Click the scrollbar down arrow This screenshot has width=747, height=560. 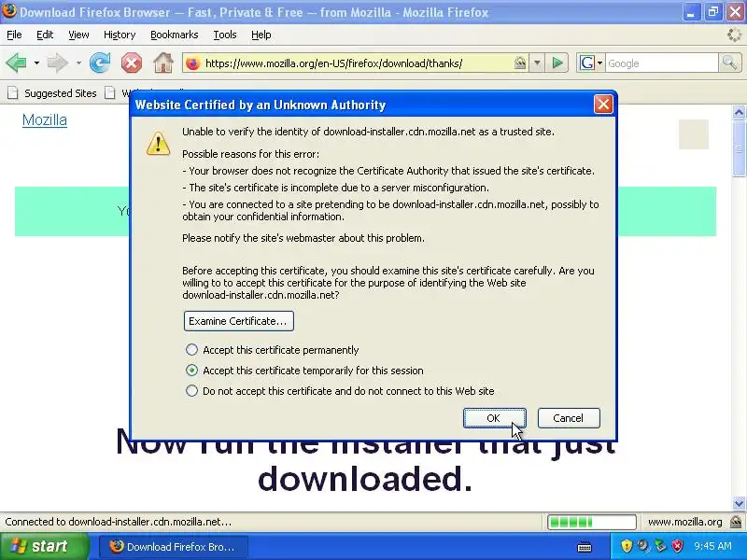[x=739, y=503]
